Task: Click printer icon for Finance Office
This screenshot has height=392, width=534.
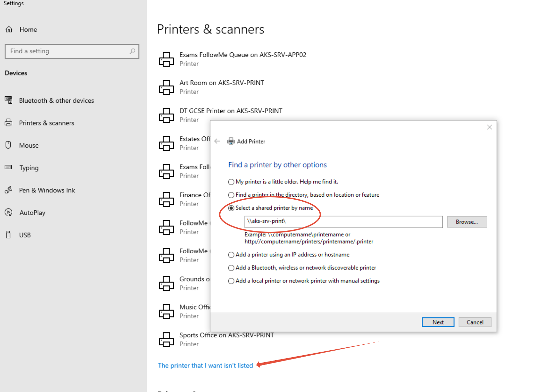Action: (166, 200)
